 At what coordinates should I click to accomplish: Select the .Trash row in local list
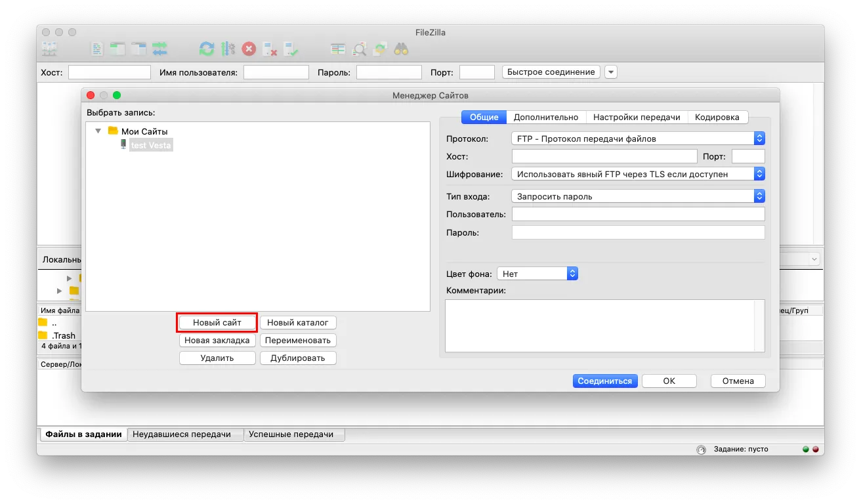(x=59, y=335)
